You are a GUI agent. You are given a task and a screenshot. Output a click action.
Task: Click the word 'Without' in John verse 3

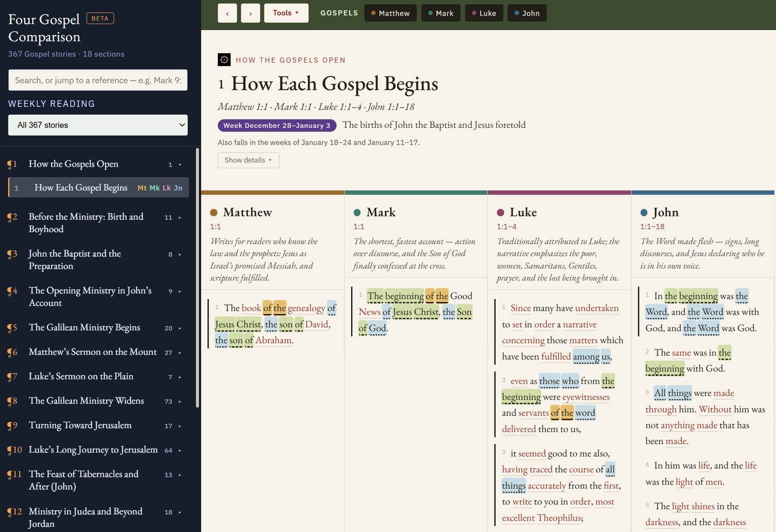coord(715,409)
